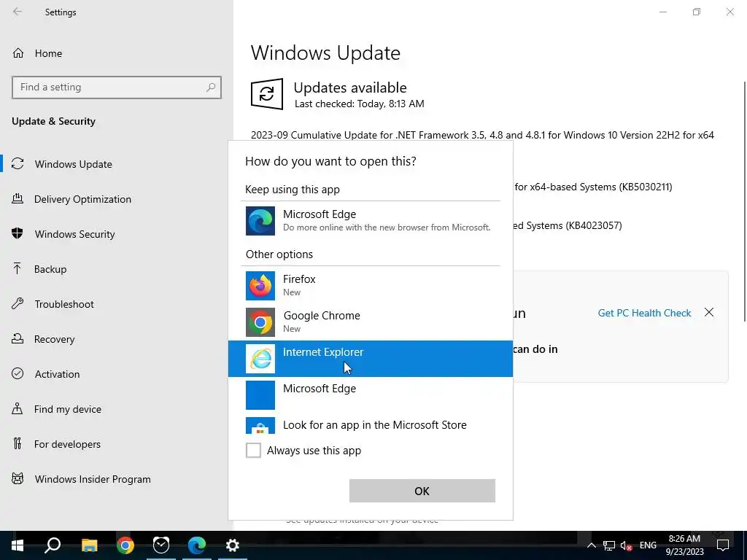Click the Find my device icon
Screen dimensions: 747x560
pos(18,408)
